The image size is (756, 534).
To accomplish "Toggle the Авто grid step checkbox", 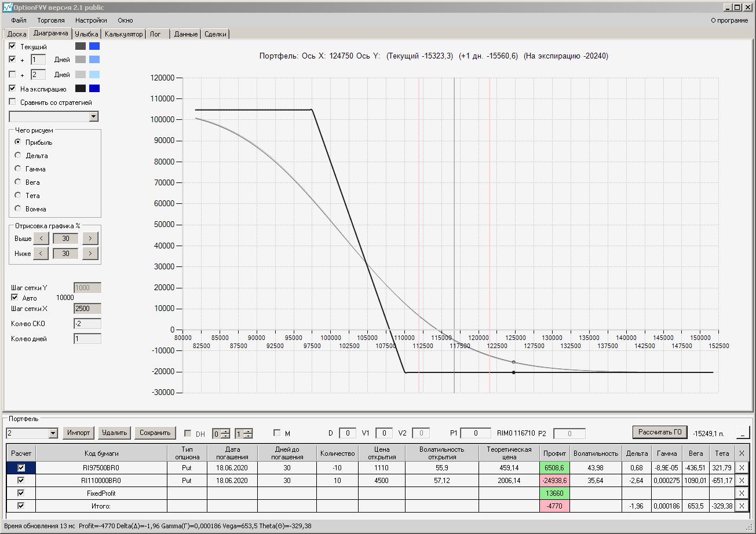I will (15, 298).
